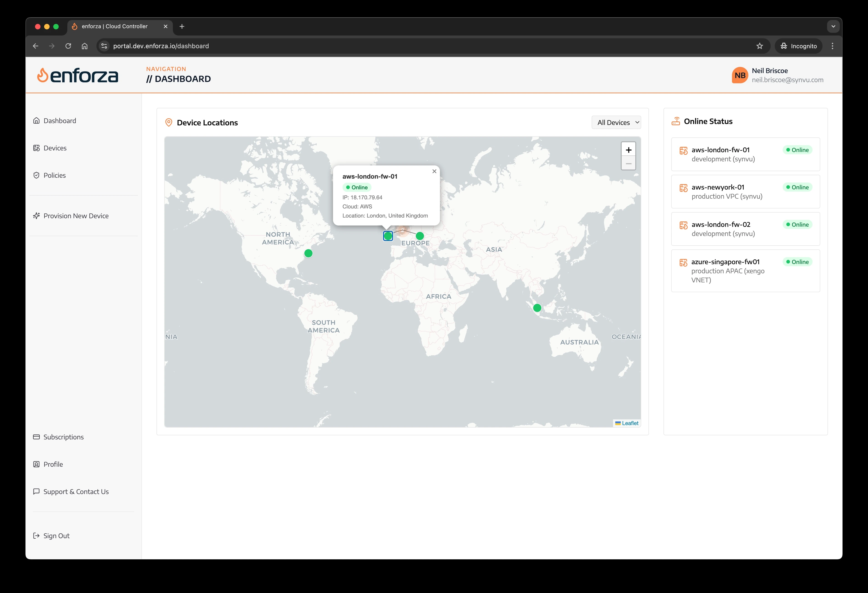868x593 pixels.
Task: Open the All Devices filter dropdown
Action: pos(616,122)
